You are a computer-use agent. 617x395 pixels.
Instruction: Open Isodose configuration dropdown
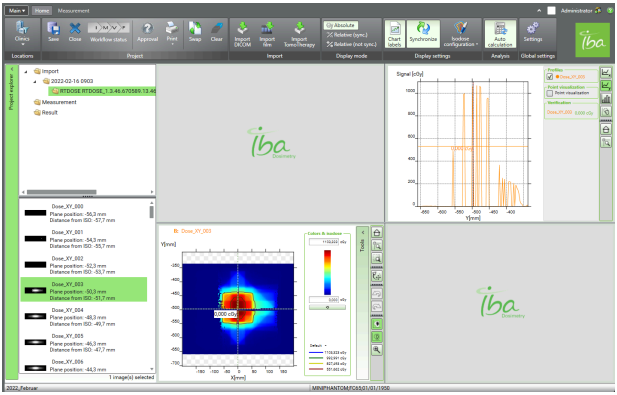click(460, 34)
